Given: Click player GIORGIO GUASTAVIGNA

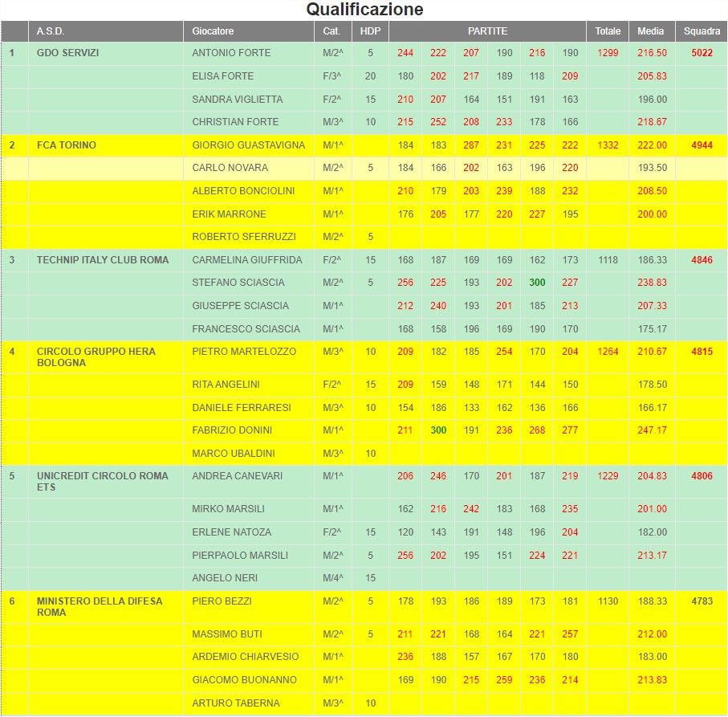Looking at the screenshot, I should coord(248,145).
